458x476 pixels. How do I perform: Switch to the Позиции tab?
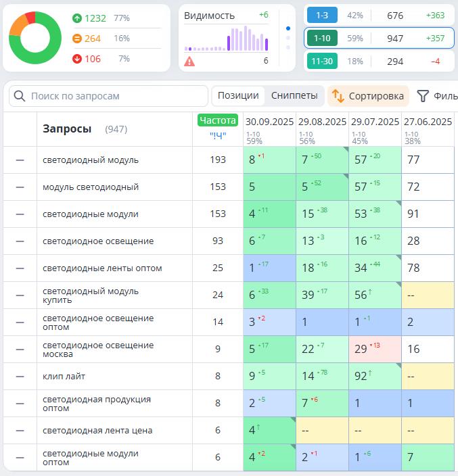[237, 96]
